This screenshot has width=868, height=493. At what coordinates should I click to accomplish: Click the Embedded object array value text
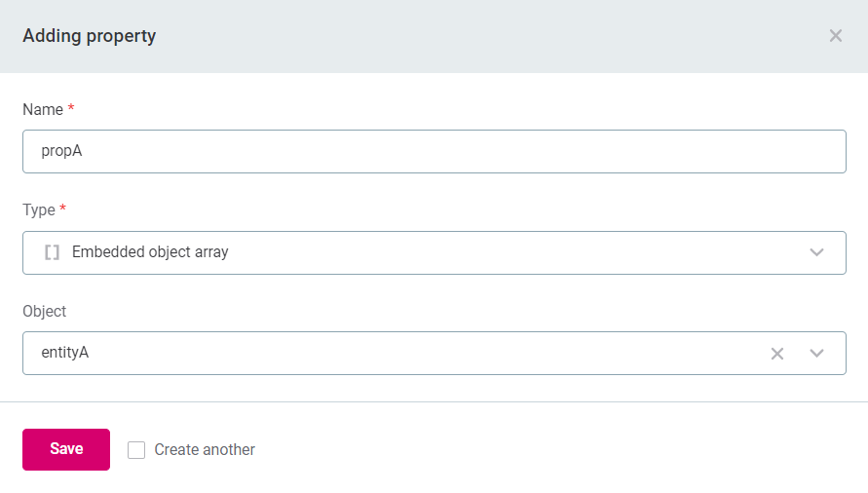(150, 252)
